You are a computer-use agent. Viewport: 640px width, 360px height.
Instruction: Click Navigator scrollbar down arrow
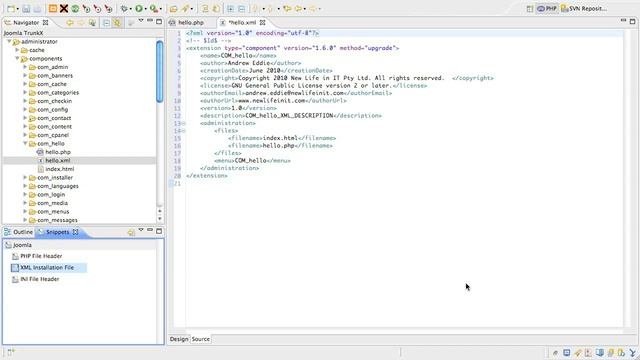160,218
